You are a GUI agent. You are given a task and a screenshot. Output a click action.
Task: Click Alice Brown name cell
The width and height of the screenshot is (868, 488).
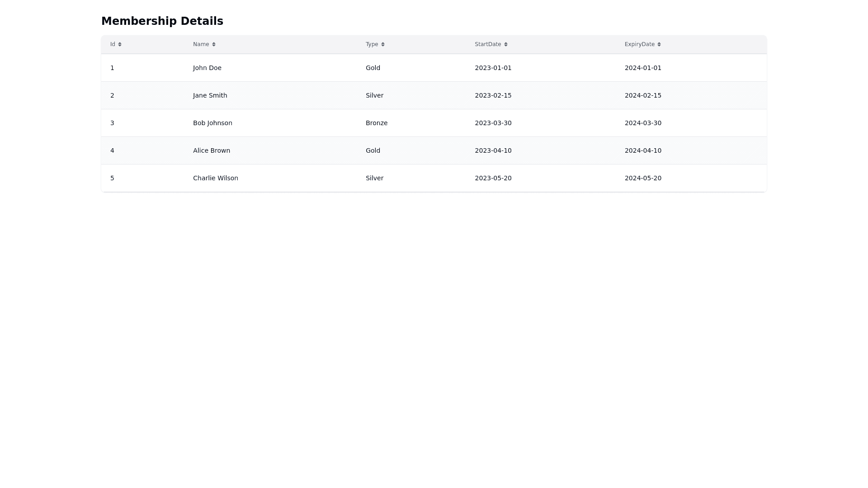coord(211,150)
